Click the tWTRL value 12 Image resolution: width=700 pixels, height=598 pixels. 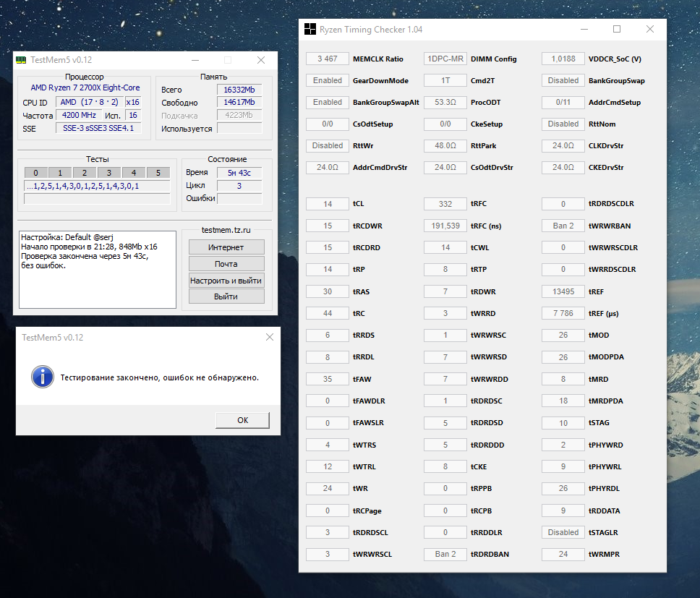tap(328, 466)
